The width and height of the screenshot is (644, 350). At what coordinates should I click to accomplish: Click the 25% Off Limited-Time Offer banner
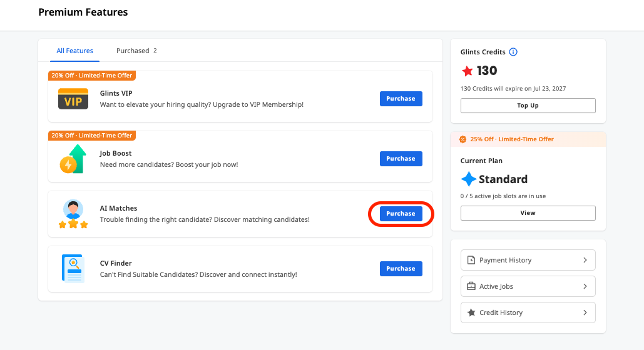(x=528, y=139)
